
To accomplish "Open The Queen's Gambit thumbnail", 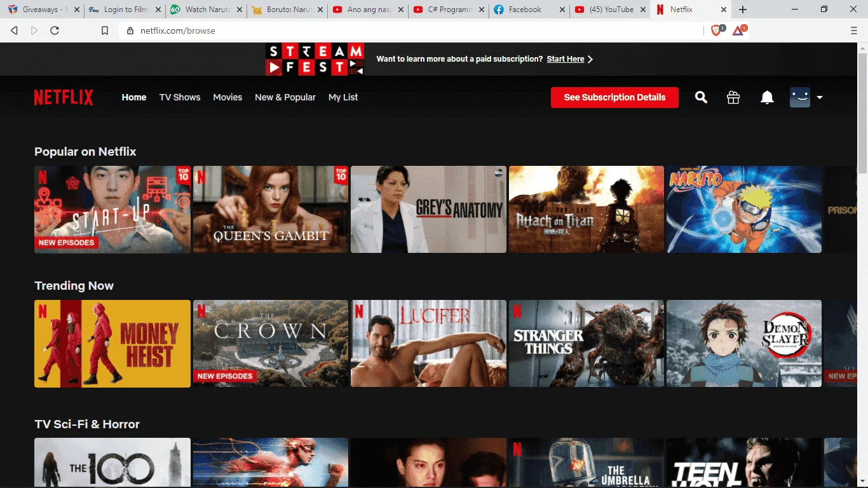I will 271,210.
